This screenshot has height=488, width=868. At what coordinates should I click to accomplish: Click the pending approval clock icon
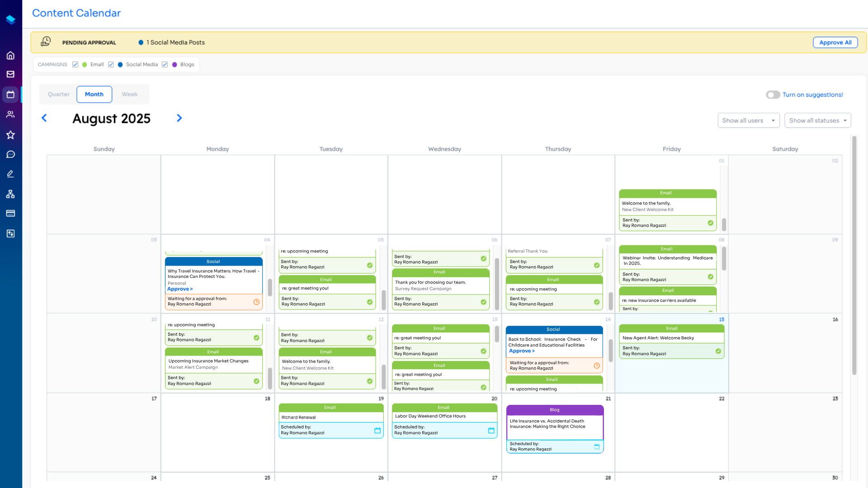46,42
